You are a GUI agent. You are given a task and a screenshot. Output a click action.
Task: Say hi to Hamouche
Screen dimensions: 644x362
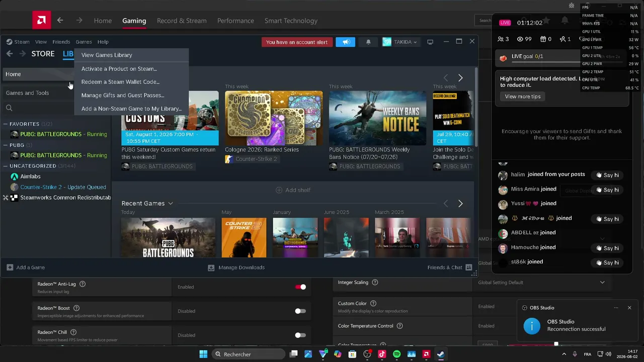pos(606,248)
